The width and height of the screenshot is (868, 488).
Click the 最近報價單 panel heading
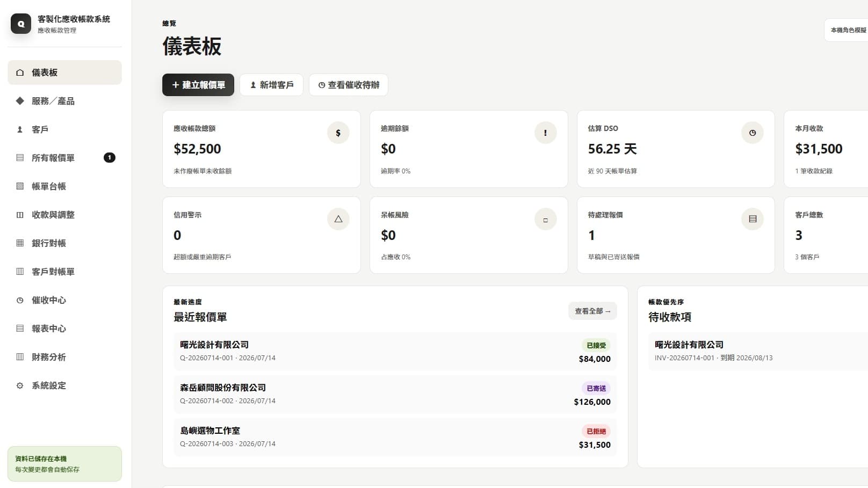pyautogui.click(x=200, y=317)
